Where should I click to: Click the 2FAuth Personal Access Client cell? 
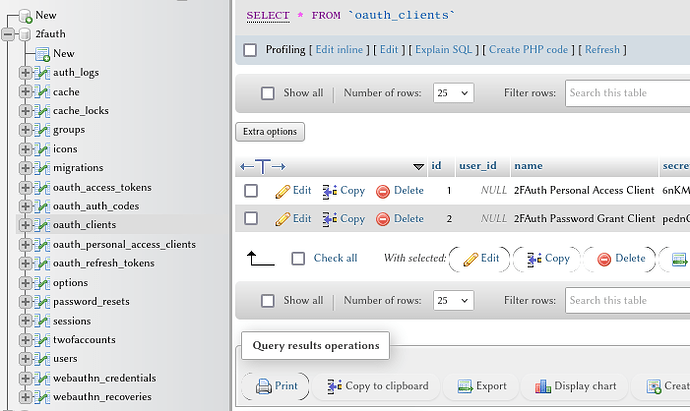(584, 191)
